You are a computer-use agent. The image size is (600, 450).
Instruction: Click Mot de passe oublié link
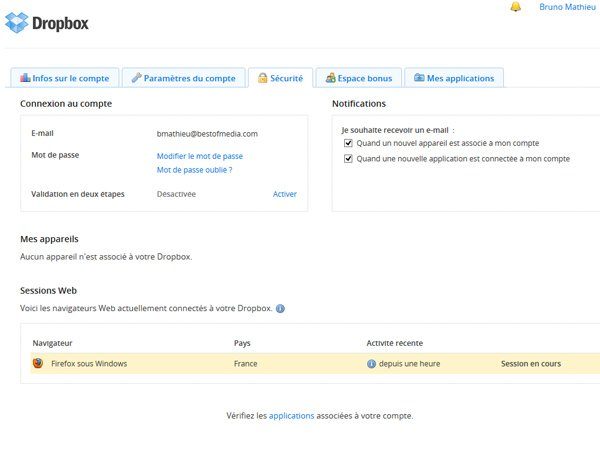[194, 170]
